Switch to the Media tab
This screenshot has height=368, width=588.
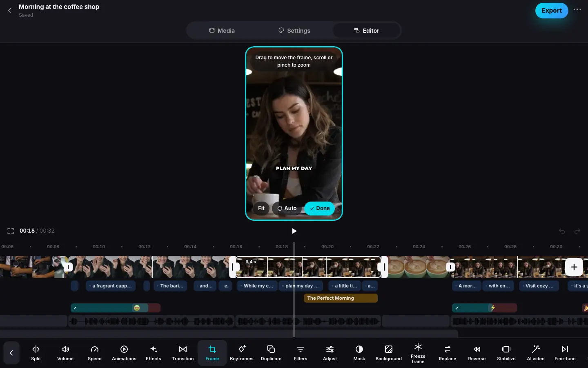tap(222, 31)
